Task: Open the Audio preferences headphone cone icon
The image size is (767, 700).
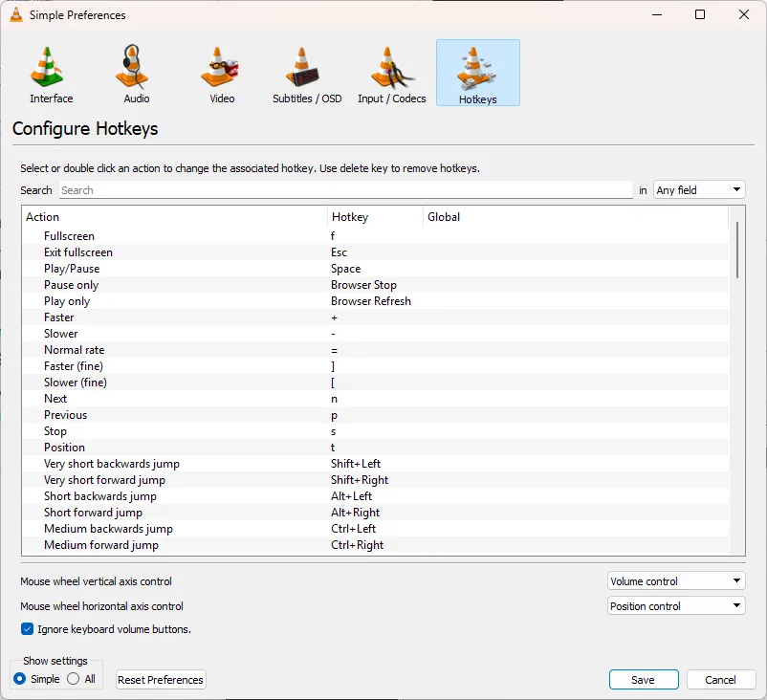Action: 132,67
